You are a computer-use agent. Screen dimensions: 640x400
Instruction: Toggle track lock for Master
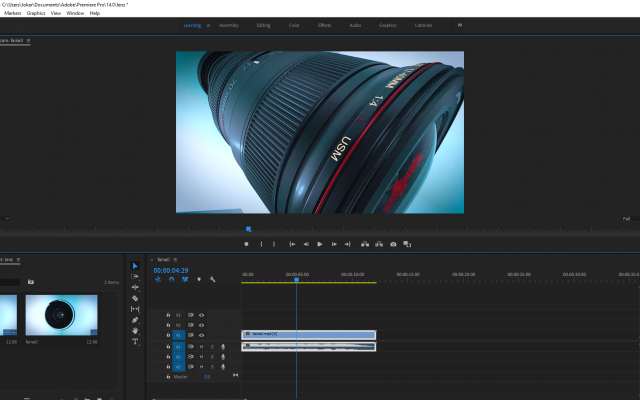168,377
